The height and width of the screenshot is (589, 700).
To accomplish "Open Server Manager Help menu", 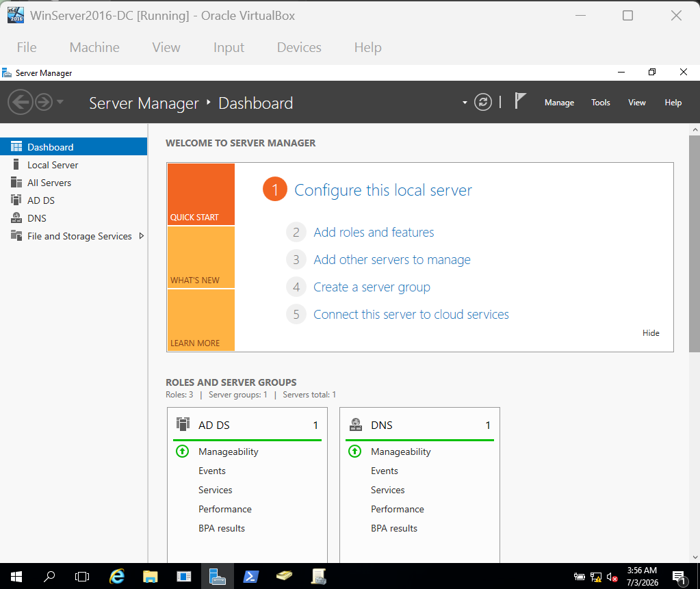I will coord(673,103).
